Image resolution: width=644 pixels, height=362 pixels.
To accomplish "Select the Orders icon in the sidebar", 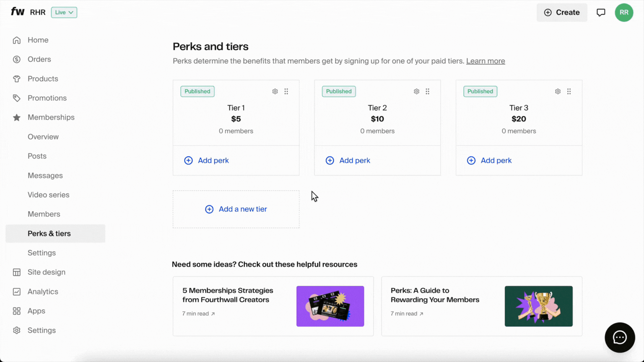I will tap(17, 59).
